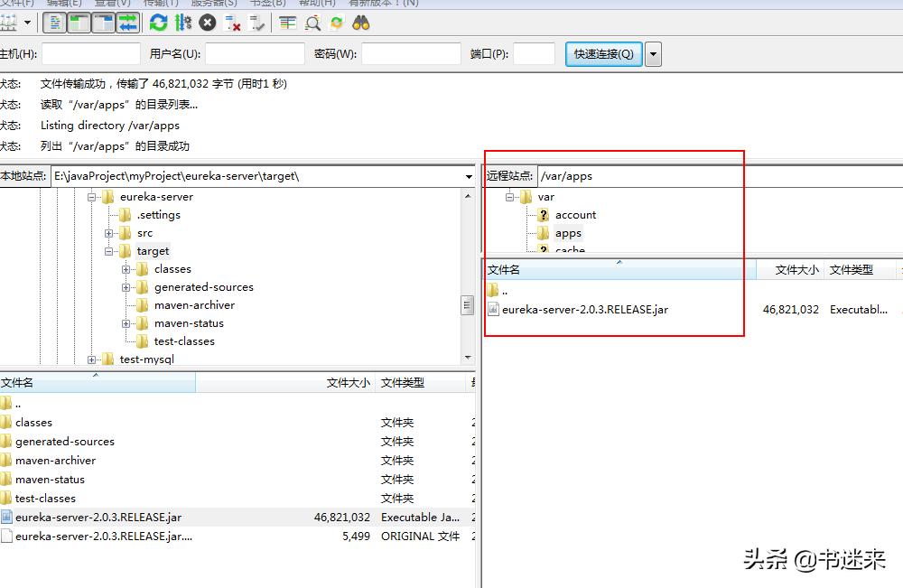The image size is (903, 588).
Task: Select test-classes in local file list
Action: [x=237, y=499]
